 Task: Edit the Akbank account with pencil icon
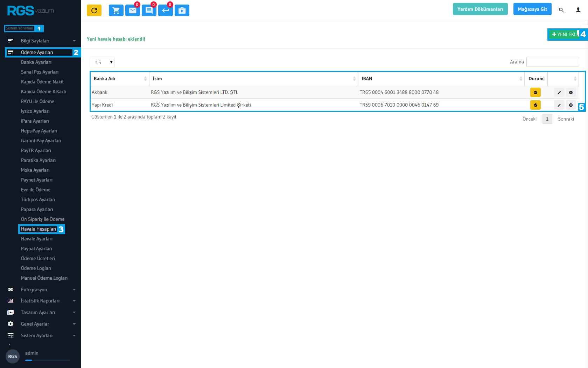click(559, 93)
